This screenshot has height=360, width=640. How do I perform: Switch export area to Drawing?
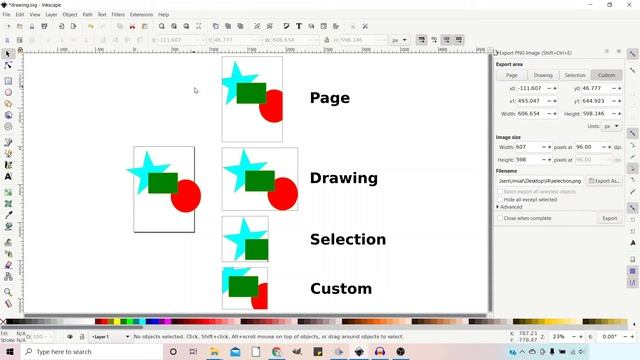coord(543,75)
